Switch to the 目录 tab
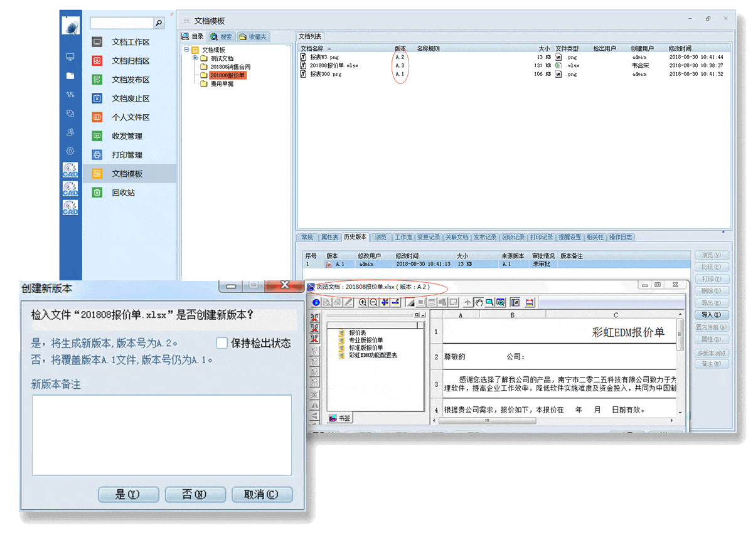 pos(193,37)
